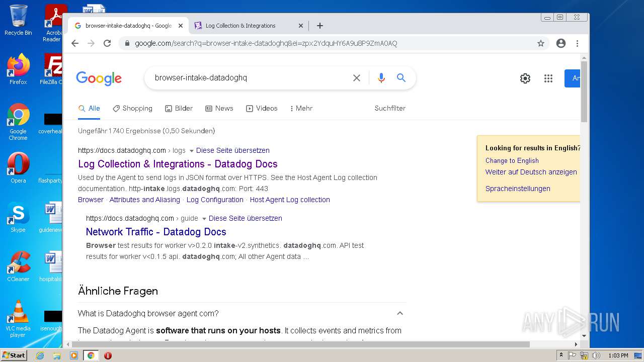The height and width of the screenshot is (362, 644).
Task: Open Skype desktop shortcut
Action: click(18, 217)
